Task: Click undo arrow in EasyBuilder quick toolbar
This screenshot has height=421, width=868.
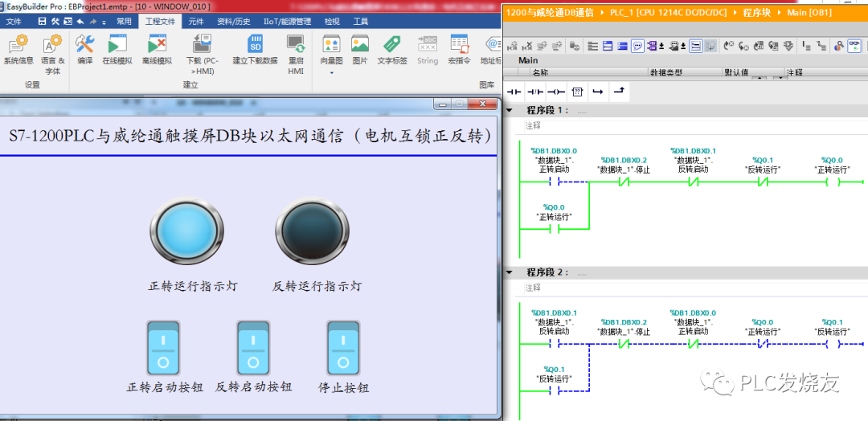Action: [x=80, y=22]
